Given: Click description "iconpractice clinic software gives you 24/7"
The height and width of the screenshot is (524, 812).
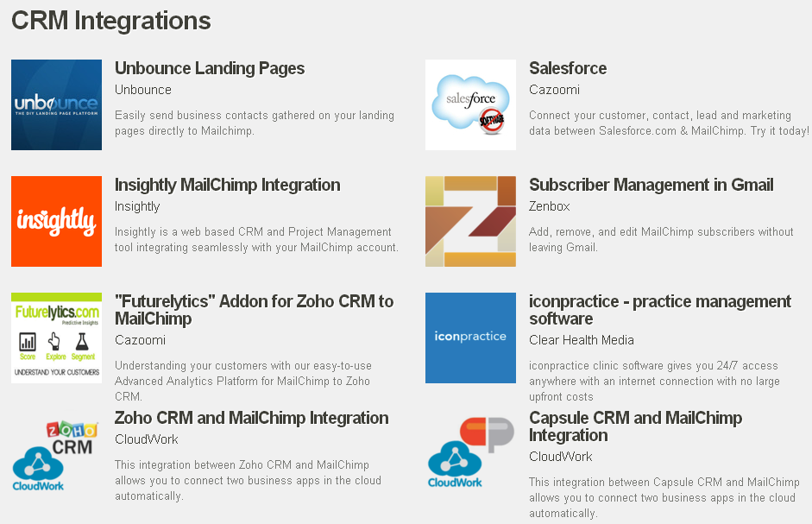Looking at the screenshot, I should (655, 381).
